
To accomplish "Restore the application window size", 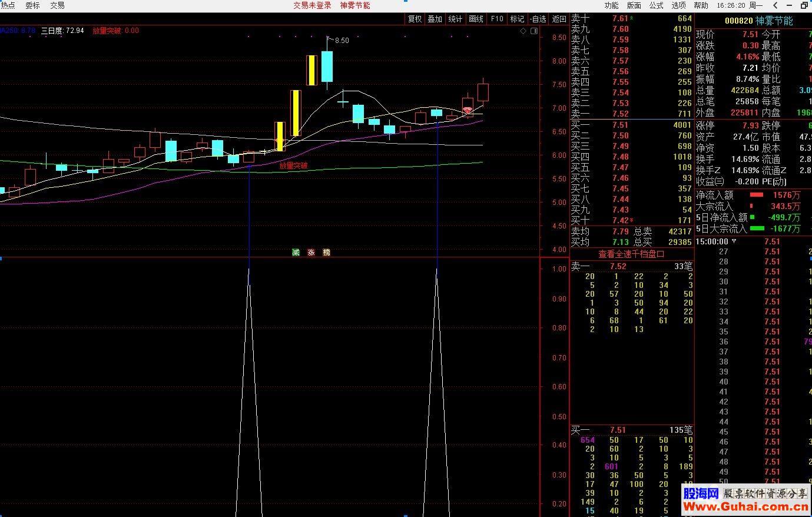I will pyautogui.click(x=805, y=5).
